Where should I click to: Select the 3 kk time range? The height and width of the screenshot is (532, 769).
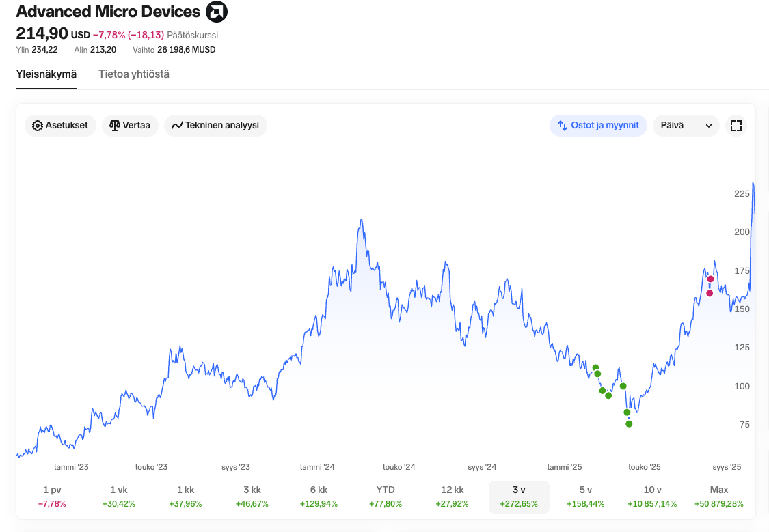(x=252, y=496)
